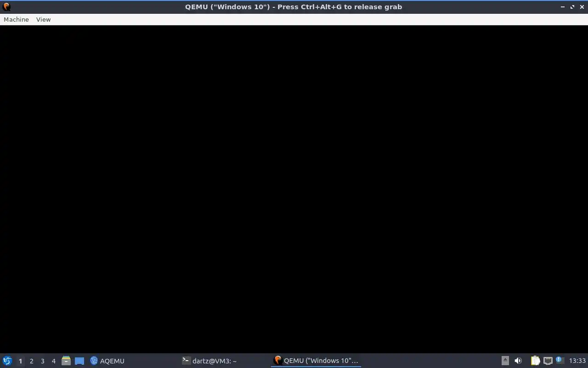Open the View menu
The width and height of the screenshot is (588, 368).
[43, 19]
